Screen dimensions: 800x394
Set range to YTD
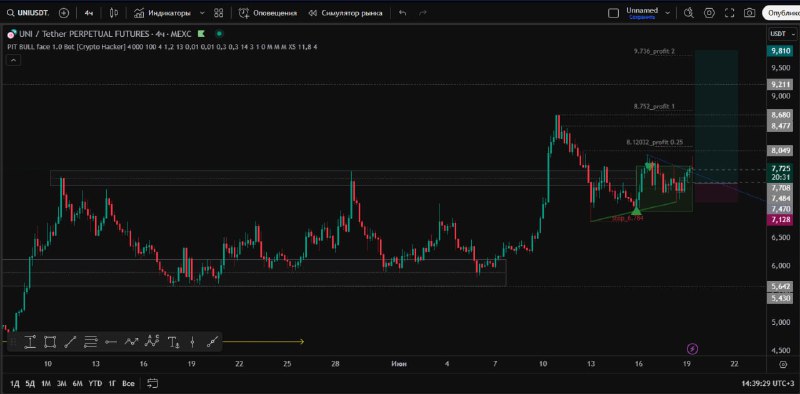tap(95, 383)
